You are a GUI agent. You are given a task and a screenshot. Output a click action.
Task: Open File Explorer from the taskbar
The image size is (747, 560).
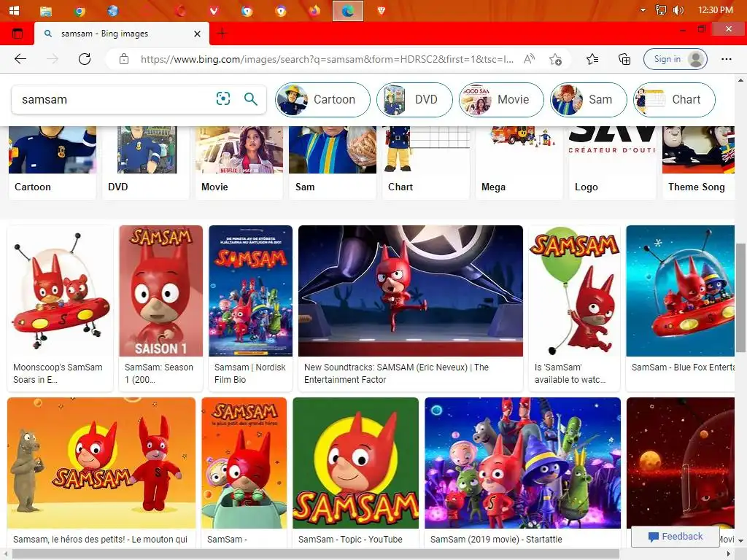pos(46,10)
